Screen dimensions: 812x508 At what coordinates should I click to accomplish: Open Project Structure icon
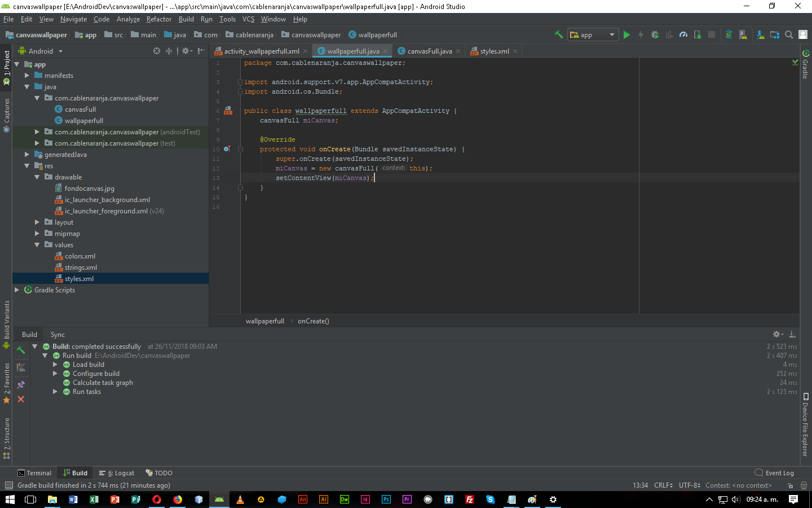tap(775, 34)
